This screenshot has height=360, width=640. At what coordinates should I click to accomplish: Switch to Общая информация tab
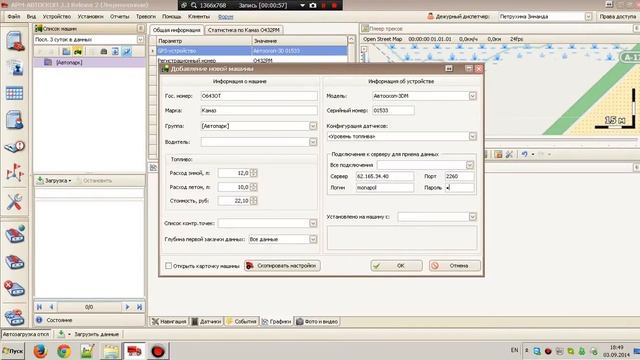point(176,30)
